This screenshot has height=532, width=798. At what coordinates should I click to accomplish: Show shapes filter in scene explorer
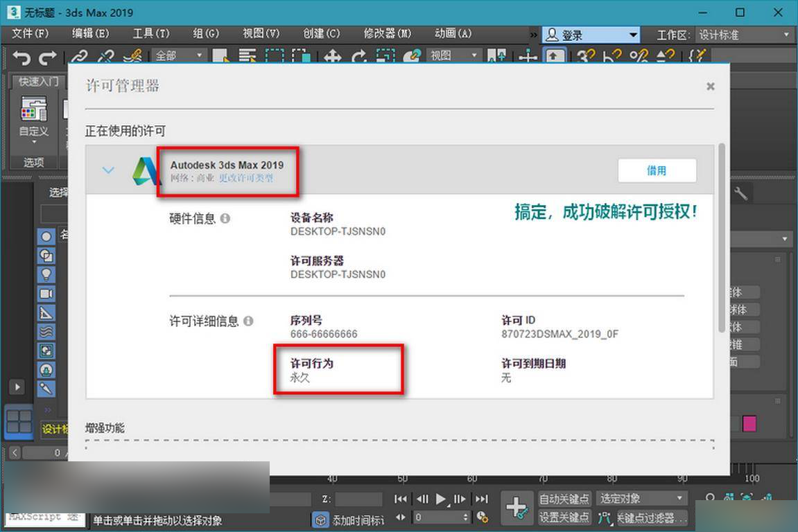pos(46,256)
